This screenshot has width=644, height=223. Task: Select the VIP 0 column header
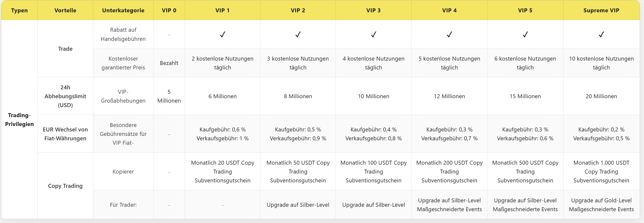pos(169,10)
